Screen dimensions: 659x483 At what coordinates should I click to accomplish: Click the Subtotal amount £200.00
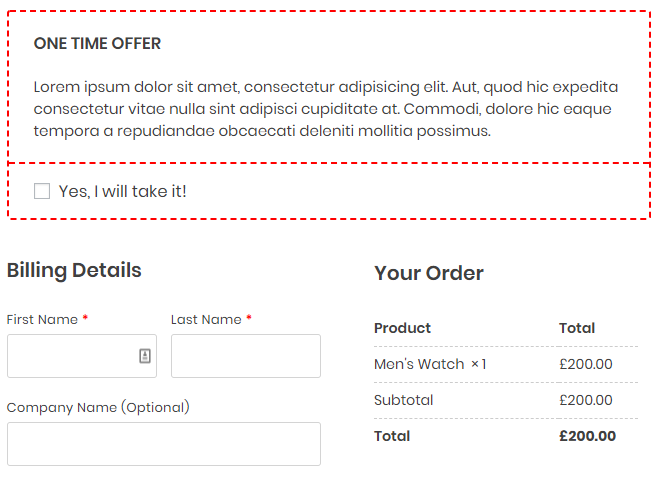[x=586, y=400]
